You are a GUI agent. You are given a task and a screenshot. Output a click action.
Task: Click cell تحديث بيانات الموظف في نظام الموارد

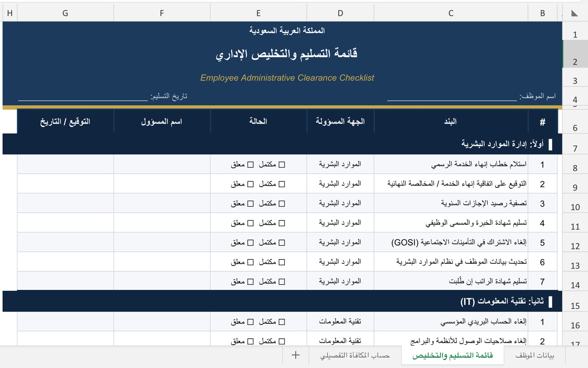[x=451, y=262]
